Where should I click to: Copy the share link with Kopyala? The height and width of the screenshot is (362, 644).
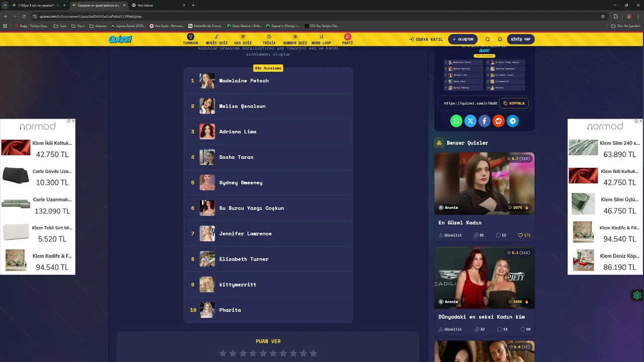514,103
